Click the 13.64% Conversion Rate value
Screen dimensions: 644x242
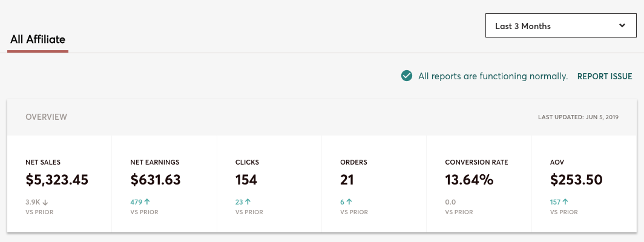(x=469, y=180)
